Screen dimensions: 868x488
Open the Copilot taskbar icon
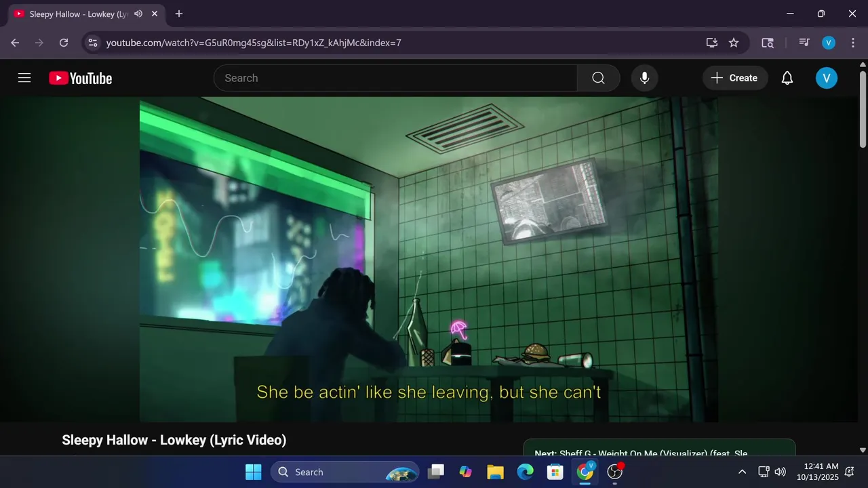pyautogui.click(x=466, y=472)
